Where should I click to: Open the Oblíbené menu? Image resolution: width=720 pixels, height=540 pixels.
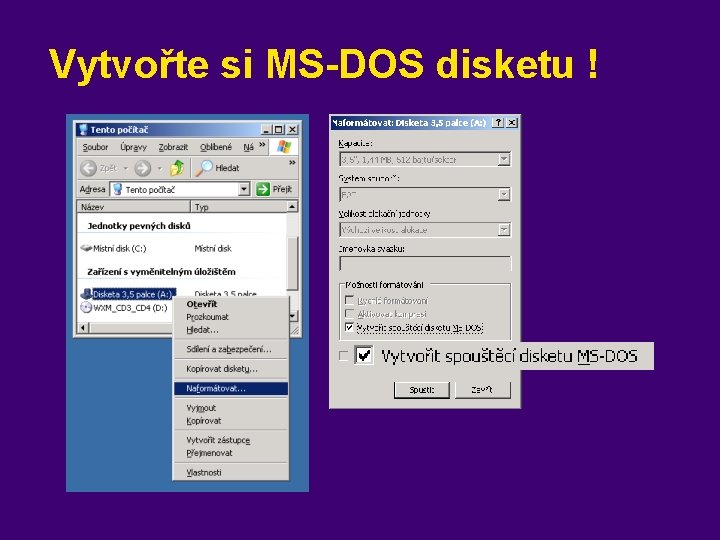pyautogui.click(x=216, y=147)
